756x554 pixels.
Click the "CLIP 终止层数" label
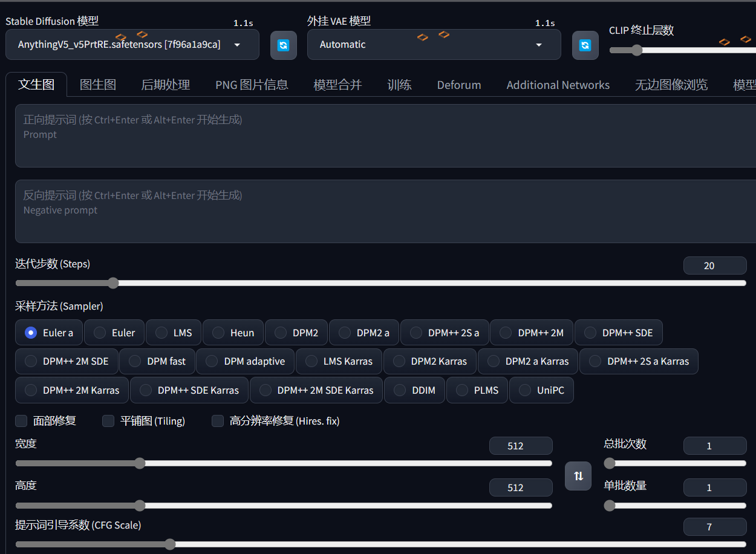click(x=641, y=30)
